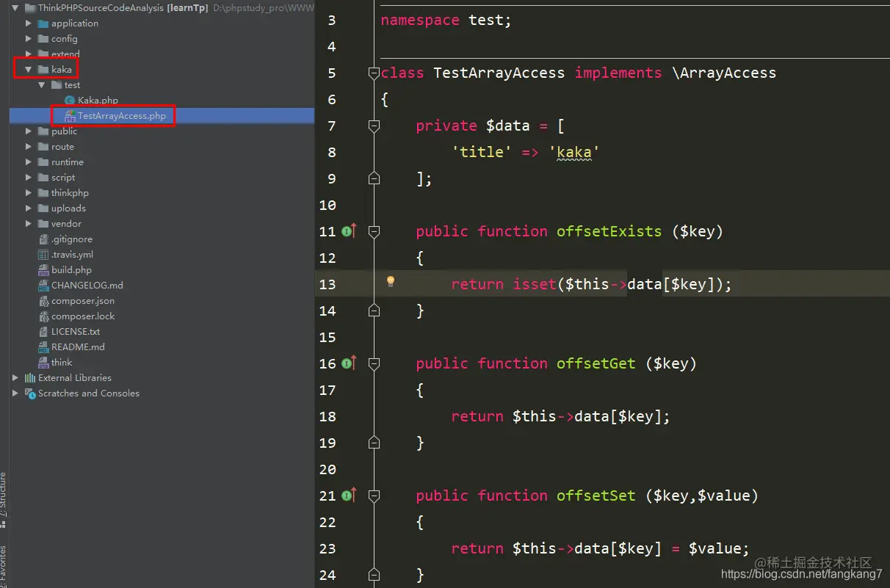This screenshot has height=588, width=890.
Task: Collapse the ThinkPHPSourceCodeAnalysis project root arrow
Action: point(15,8)
